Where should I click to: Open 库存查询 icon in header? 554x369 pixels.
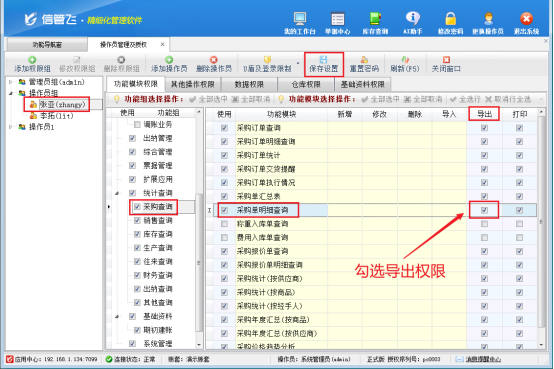click(x=375, y=23)
